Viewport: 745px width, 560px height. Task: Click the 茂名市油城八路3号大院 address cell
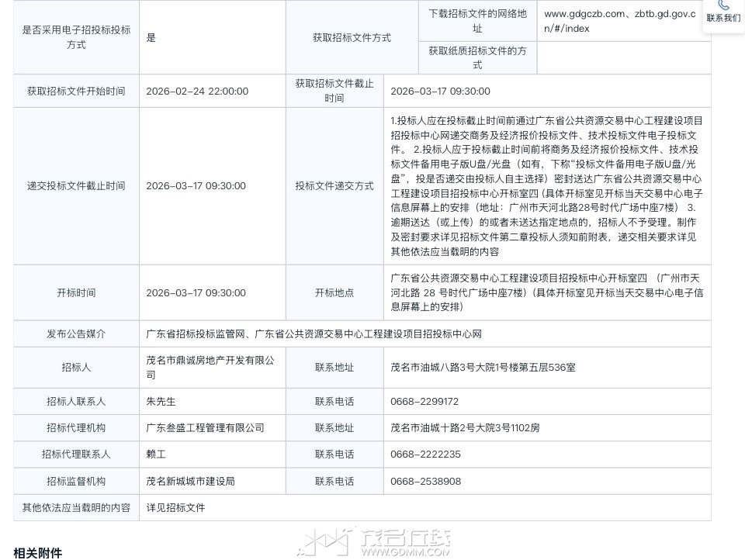point(483,368)
